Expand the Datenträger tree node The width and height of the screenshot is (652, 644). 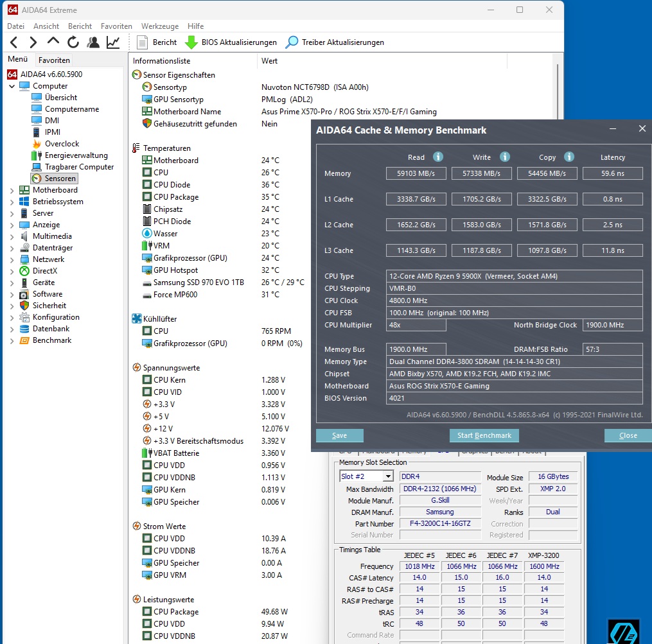(12, 248)
